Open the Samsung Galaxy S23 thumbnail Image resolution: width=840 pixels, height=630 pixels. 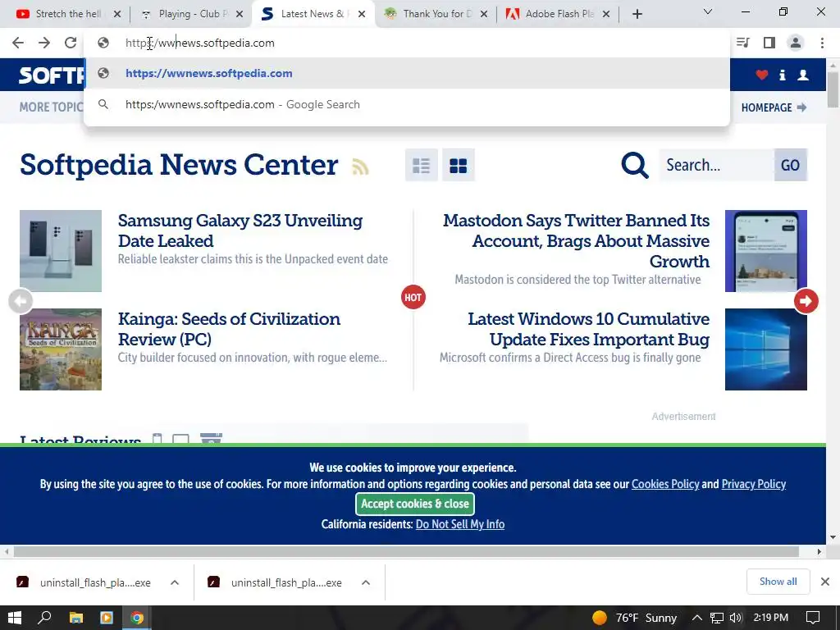61,251
